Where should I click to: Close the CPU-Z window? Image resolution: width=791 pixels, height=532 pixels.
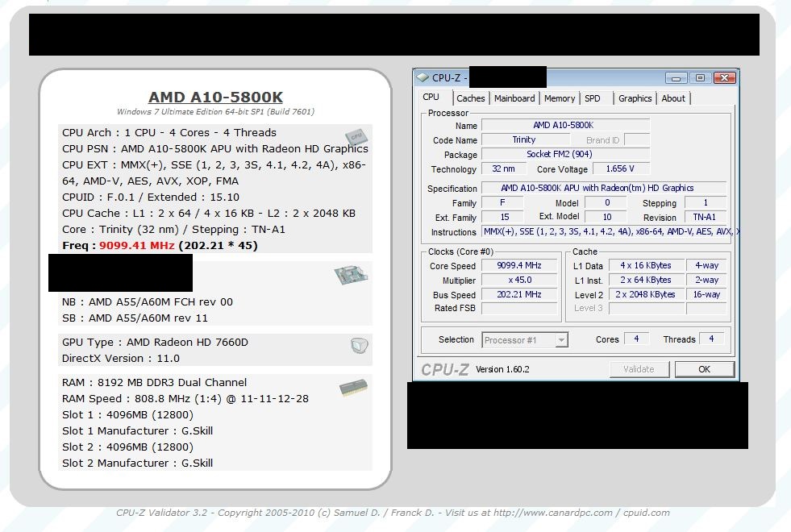724,78
